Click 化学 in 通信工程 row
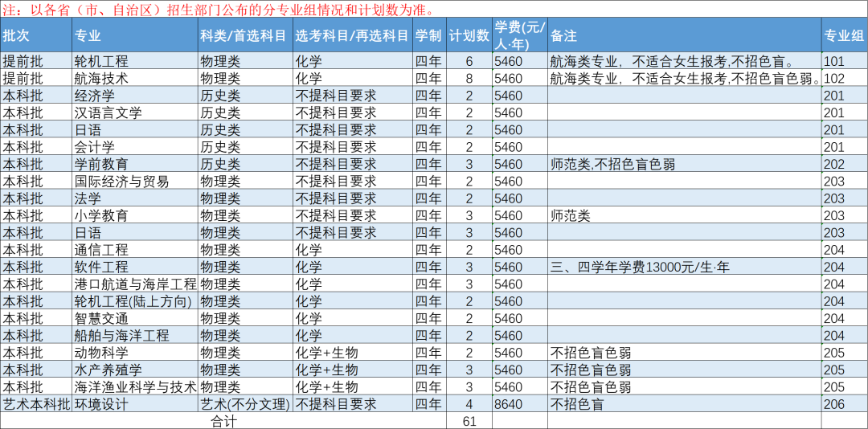The width and height of the screenshot is (868, 429). point(353,250)
